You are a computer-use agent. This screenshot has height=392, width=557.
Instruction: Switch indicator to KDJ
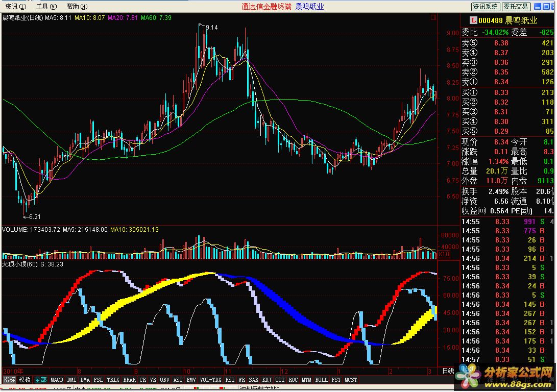click(x=267, y=380)
